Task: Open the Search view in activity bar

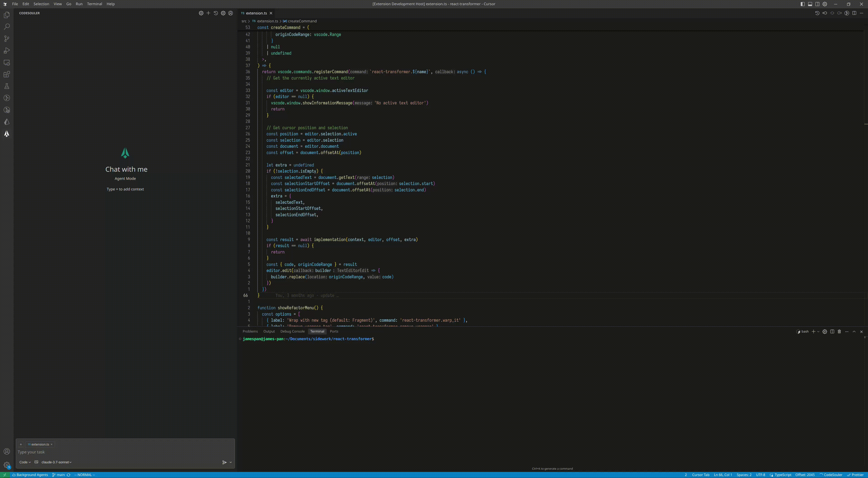Action: 7,27
